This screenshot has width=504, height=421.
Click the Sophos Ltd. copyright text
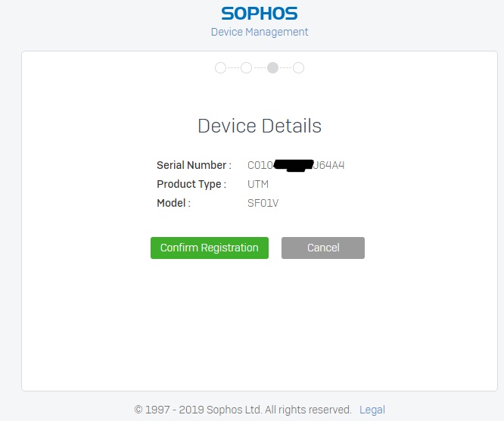[242, 410]
